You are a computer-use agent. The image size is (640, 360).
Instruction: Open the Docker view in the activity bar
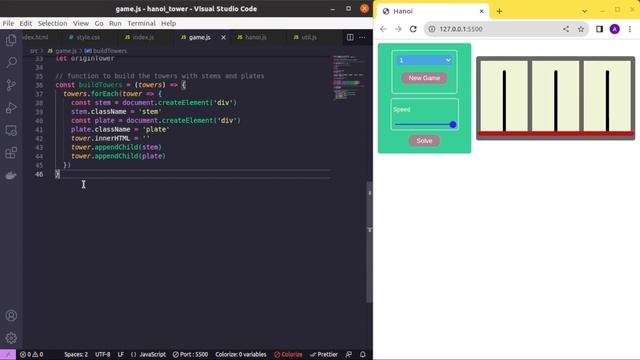point(11,176)
